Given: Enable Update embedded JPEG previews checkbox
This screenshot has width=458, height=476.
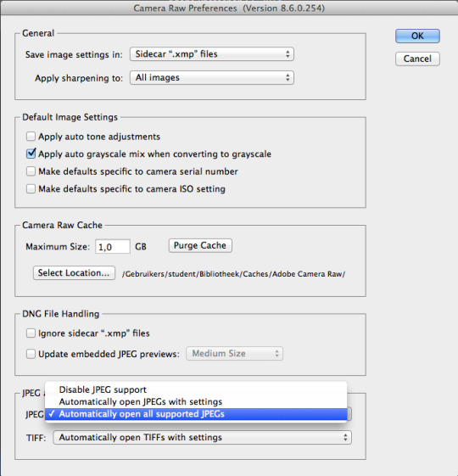Looking at the screenshot, I should (x=31, y=354).
